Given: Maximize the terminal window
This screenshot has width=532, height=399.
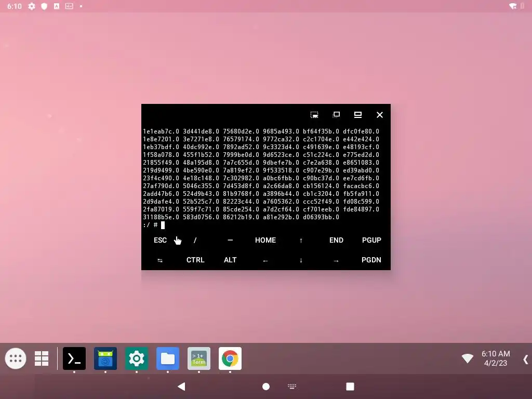Looking at the screenshot, I should tap(358, 115).
